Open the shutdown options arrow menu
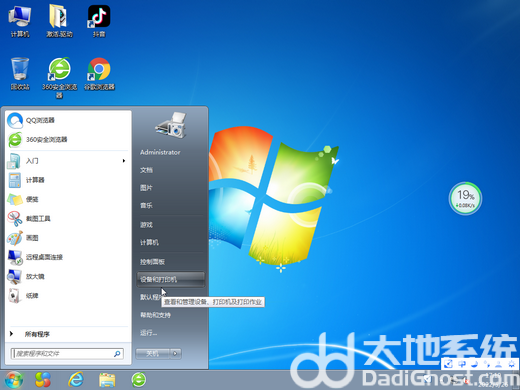 tap(176, 354)
